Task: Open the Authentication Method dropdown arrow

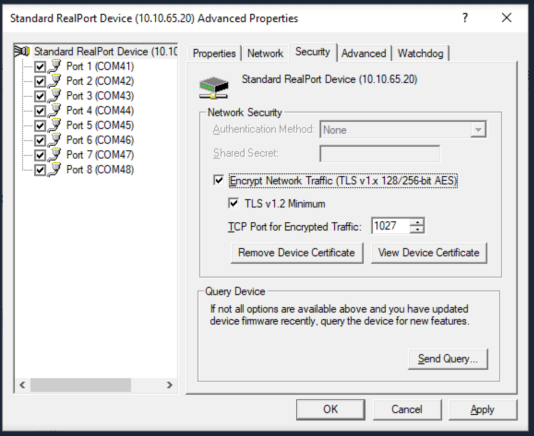Action: (x=478, y=130)
